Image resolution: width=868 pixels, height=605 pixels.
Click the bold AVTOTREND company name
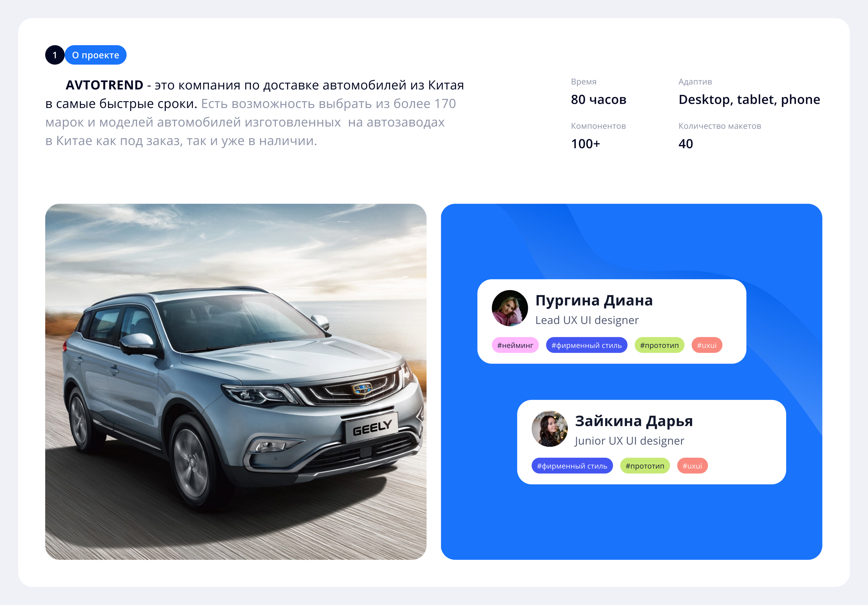pos(104,85)
